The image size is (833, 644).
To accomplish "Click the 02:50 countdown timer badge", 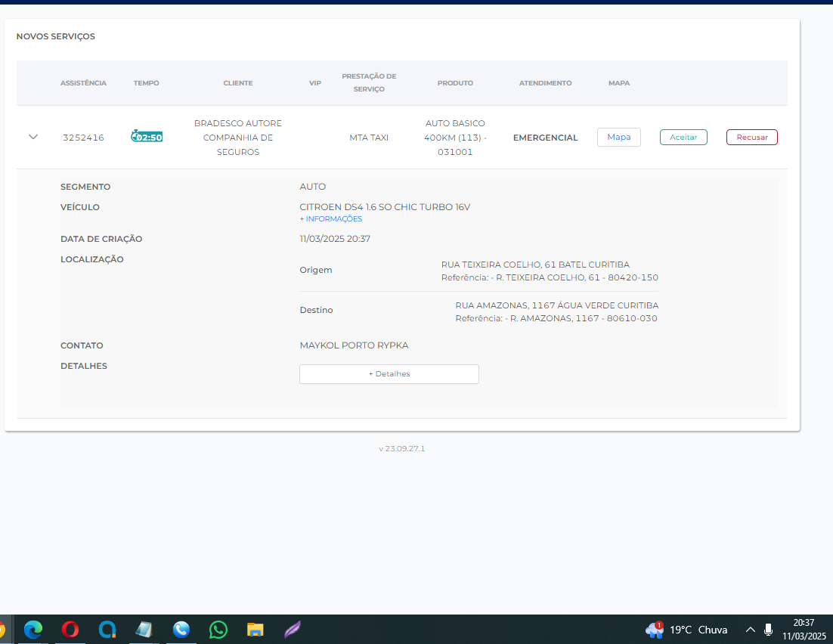I will pos(147,137).
